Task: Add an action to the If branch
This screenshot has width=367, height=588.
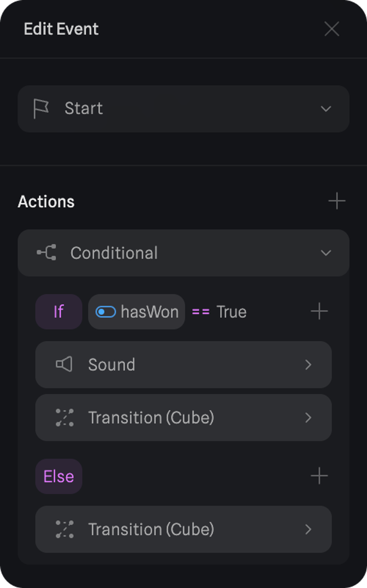Action: pos(319,311)
